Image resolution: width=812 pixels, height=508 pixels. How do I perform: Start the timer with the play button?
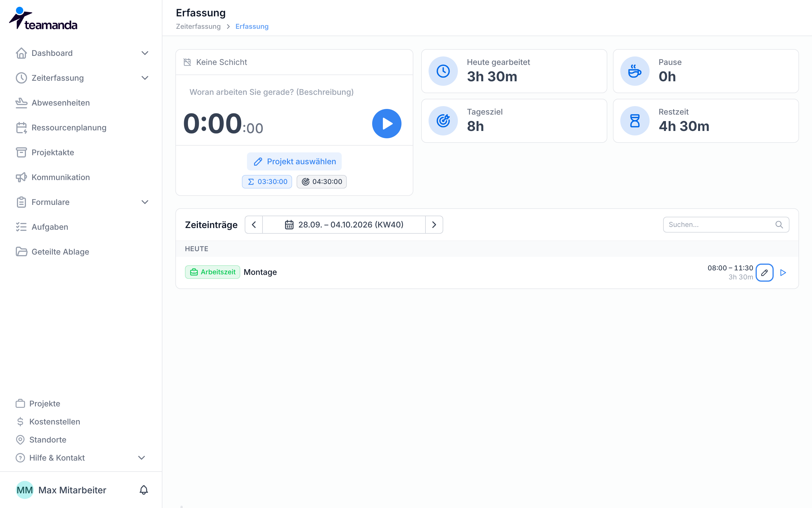387,123
